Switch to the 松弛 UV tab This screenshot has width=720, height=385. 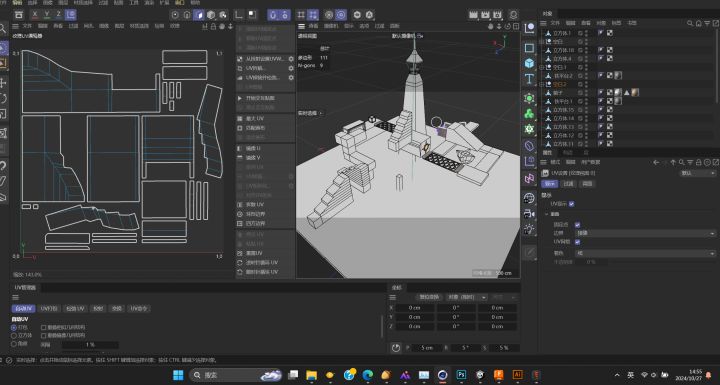(75, 309)
